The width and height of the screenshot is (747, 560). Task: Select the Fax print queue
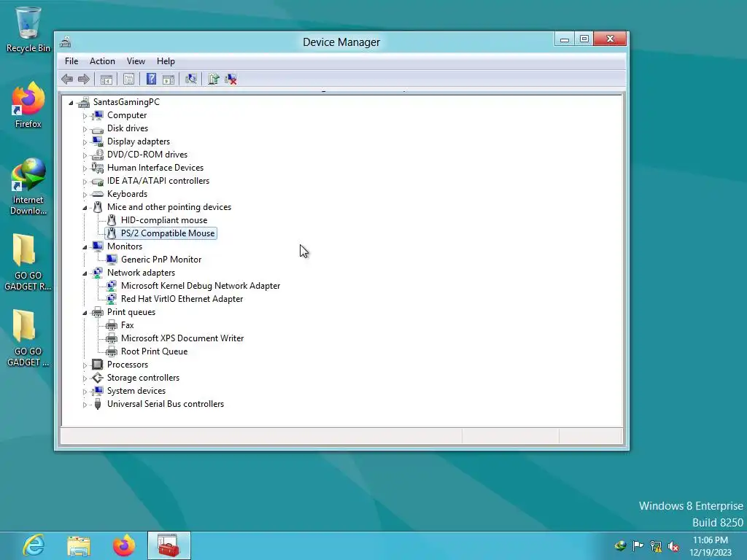tap(127, 325)
